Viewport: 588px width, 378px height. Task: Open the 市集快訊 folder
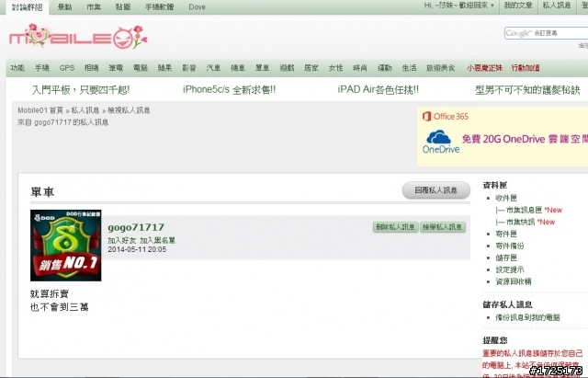tap(521, 222)
